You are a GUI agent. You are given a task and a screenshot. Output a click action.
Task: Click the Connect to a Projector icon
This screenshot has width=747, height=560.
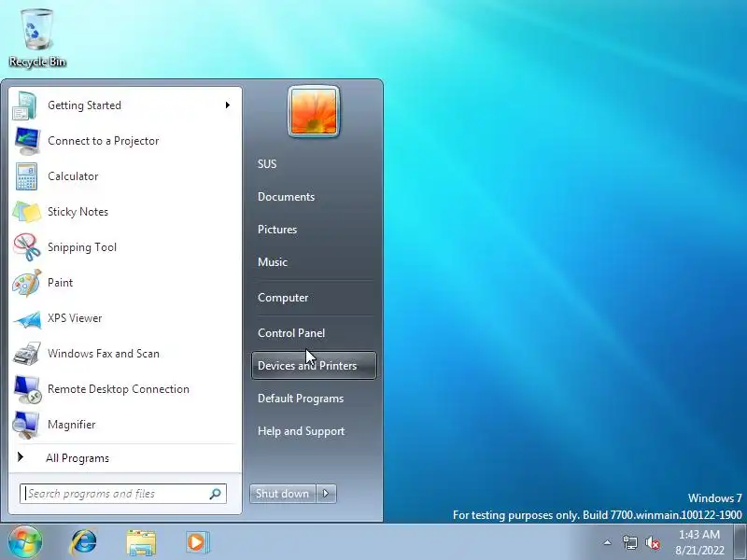[x=27, y=141]
